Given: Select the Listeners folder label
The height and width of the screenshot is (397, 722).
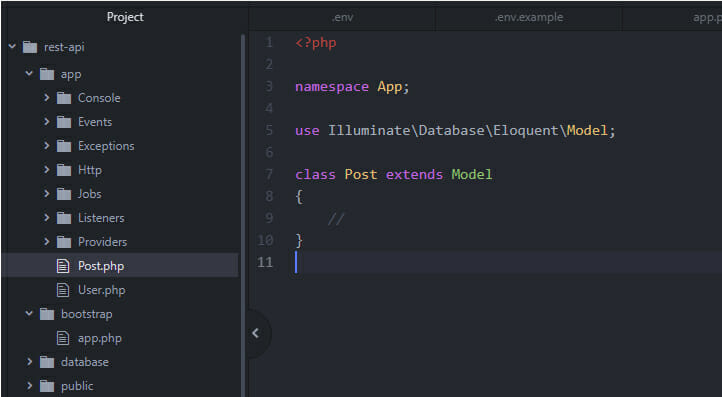Looking at the screenshot, I should pyautogui.click(x=101, y=218).
